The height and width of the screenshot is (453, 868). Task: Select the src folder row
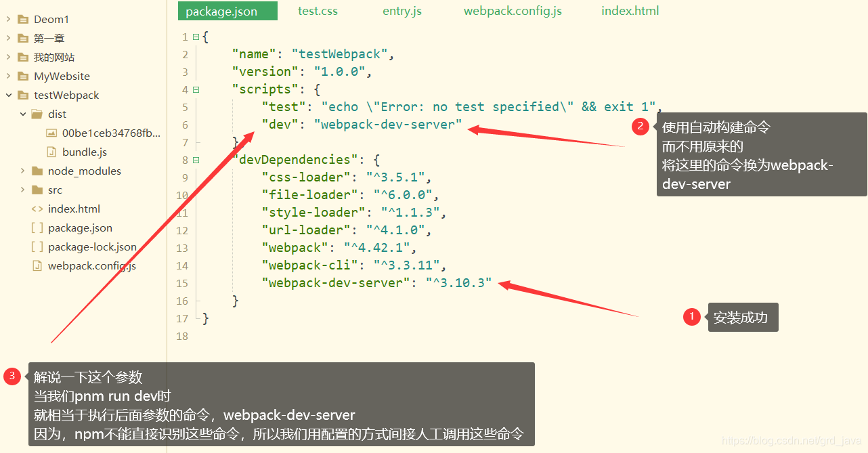pos(55,190)
